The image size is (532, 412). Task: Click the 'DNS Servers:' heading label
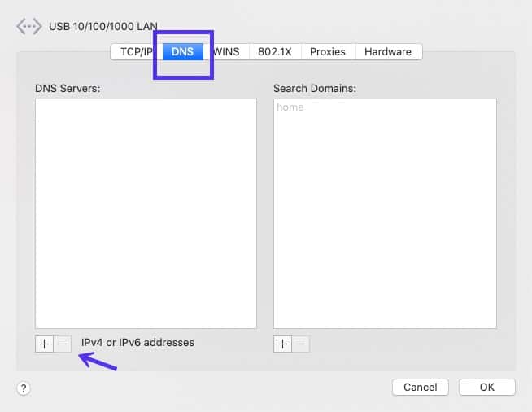[x=68, y=88]
